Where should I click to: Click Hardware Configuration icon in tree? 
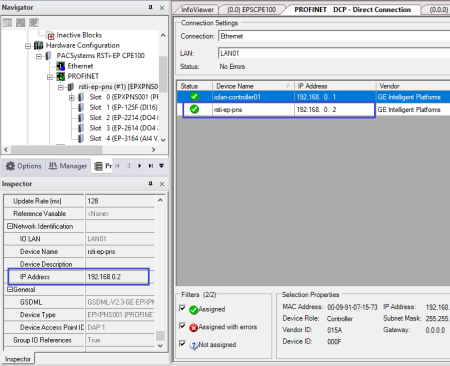tap(39, 45)
